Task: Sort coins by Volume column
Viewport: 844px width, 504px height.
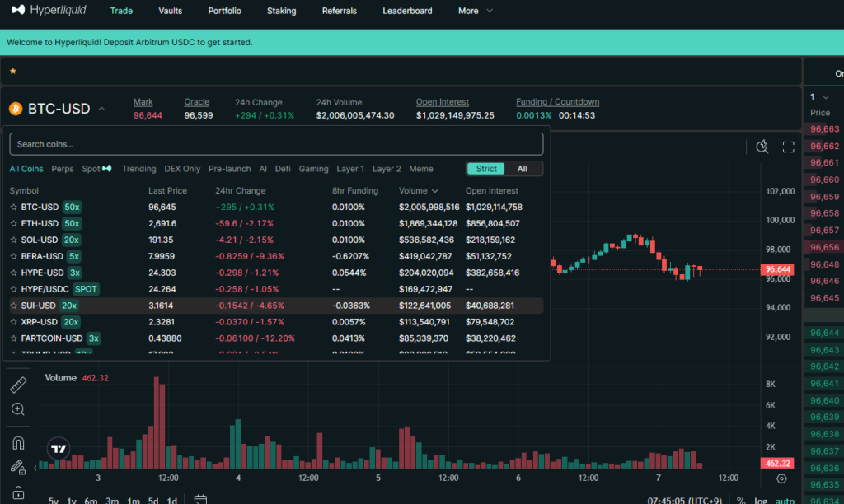Action: (x=418, y=191)
